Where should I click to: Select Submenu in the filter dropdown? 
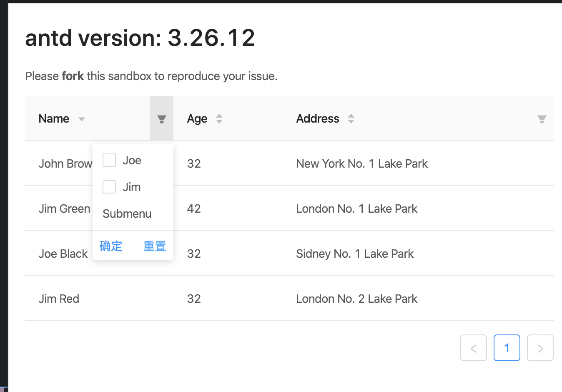pos(127,214)
